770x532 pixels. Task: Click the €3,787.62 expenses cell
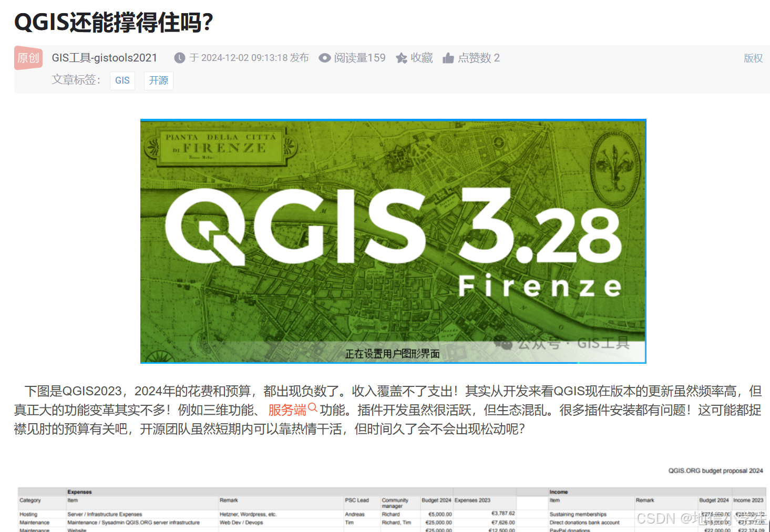[503, 514]
